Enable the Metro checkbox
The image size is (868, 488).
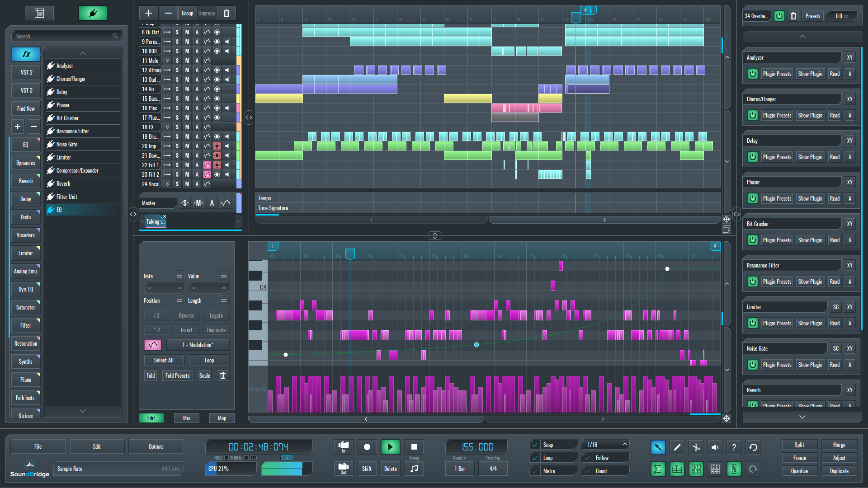click(535, 471)
